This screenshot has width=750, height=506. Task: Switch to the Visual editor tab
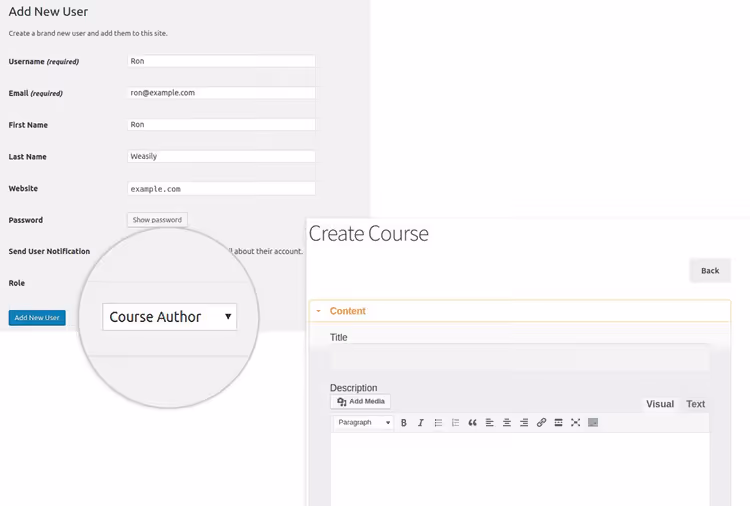pyautogui.click(x=660, y=404)
